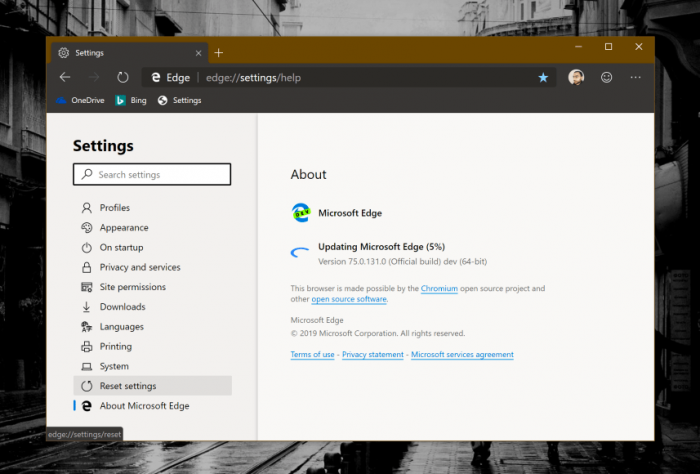This screenshot has width=700, height=474.
Task: Click the back navigation arrow
Action: point(65,77)
